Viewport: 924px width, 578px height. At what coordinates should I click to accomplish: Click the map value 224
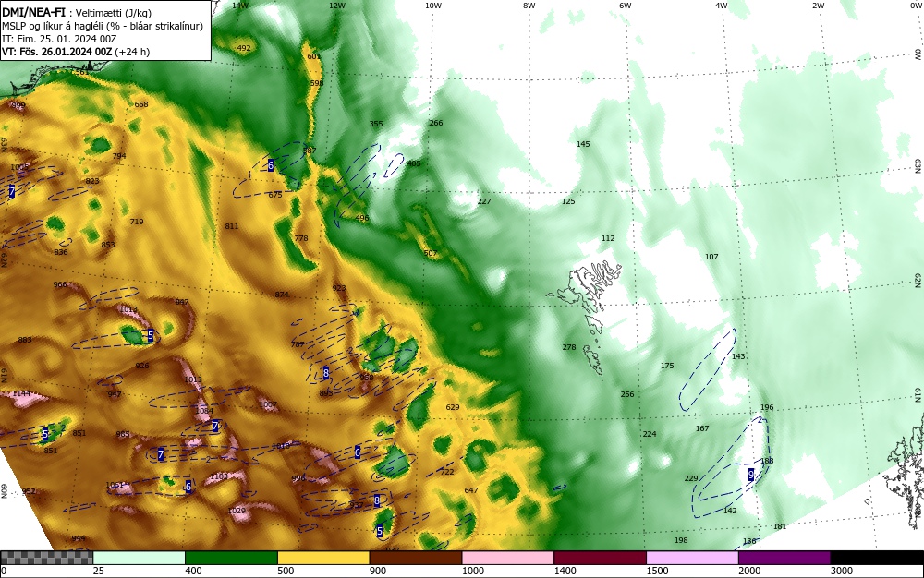(x=650, y=434)
